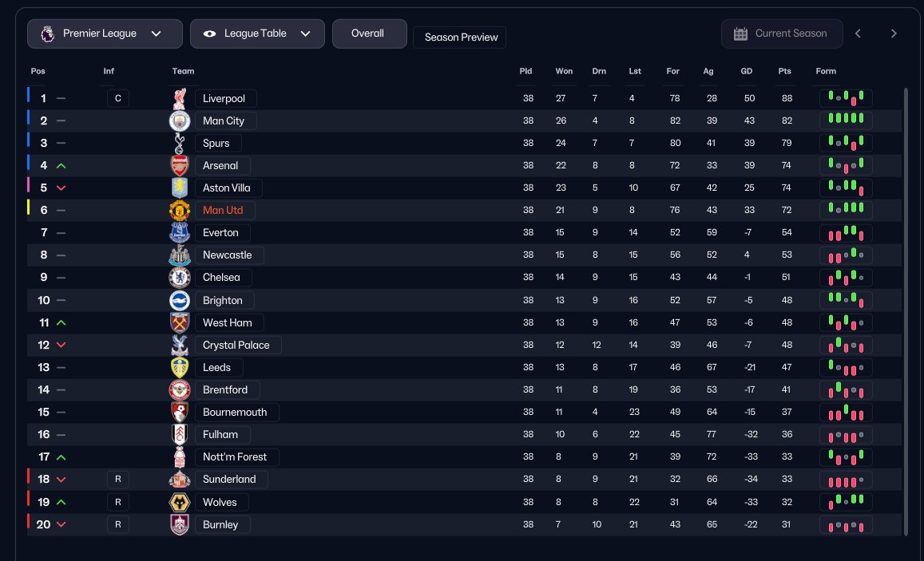924x561 pixels.
Task: Click the West Ham club crest
Action: [180, 323]
